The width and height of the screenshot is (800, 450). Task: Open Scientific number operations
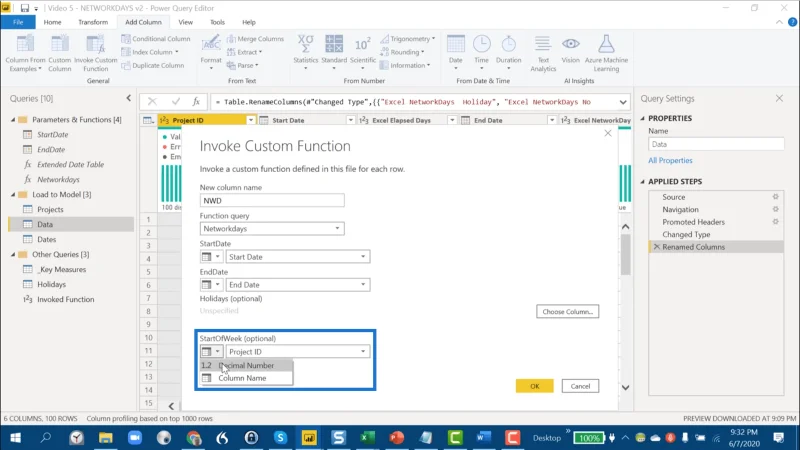click(363, 53)
